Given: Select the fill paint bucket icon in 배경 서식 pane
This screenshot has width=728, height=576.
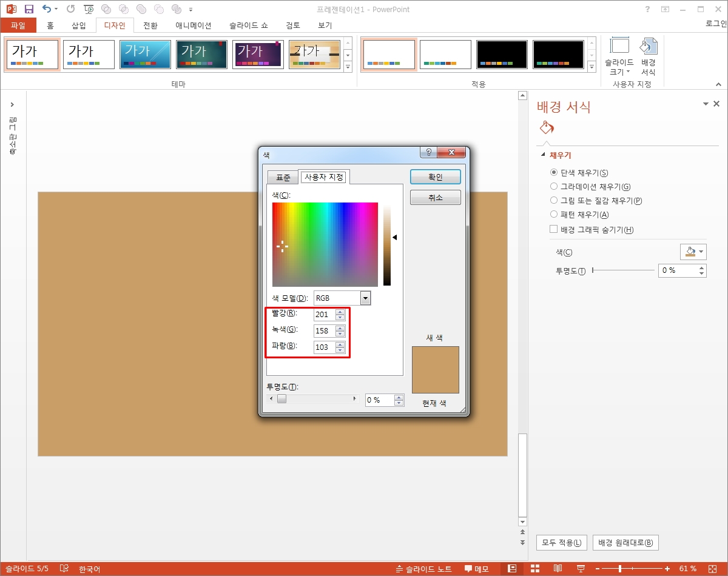Looking at the screenshot, I should 547,128.
